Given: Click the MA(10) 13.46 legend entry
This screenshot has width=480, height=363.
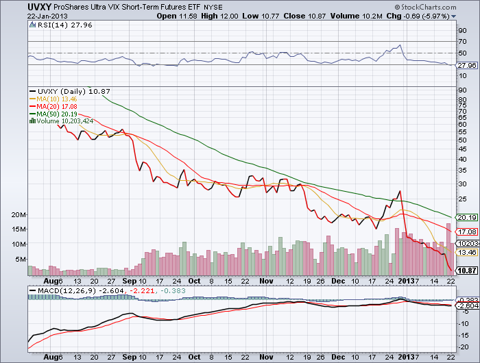Looking at the screenshot, I should tap(53, 99).
